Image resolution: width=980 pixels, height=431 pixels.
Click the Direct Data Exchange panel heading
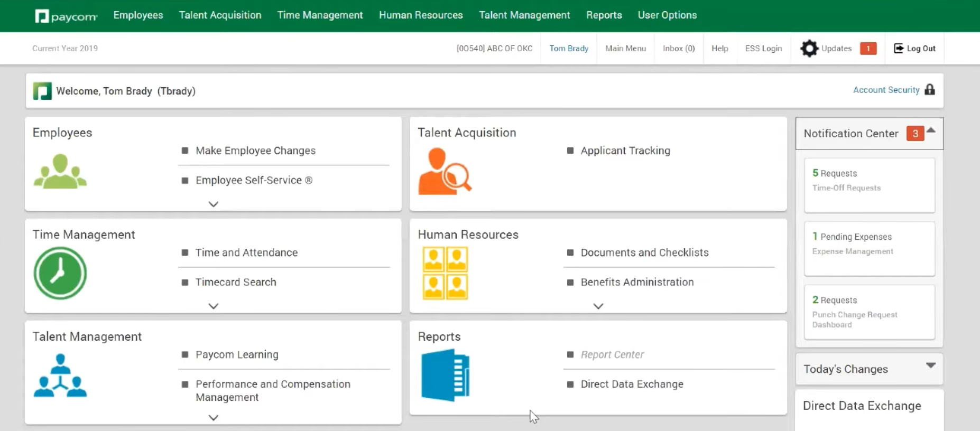coord(862,406)
